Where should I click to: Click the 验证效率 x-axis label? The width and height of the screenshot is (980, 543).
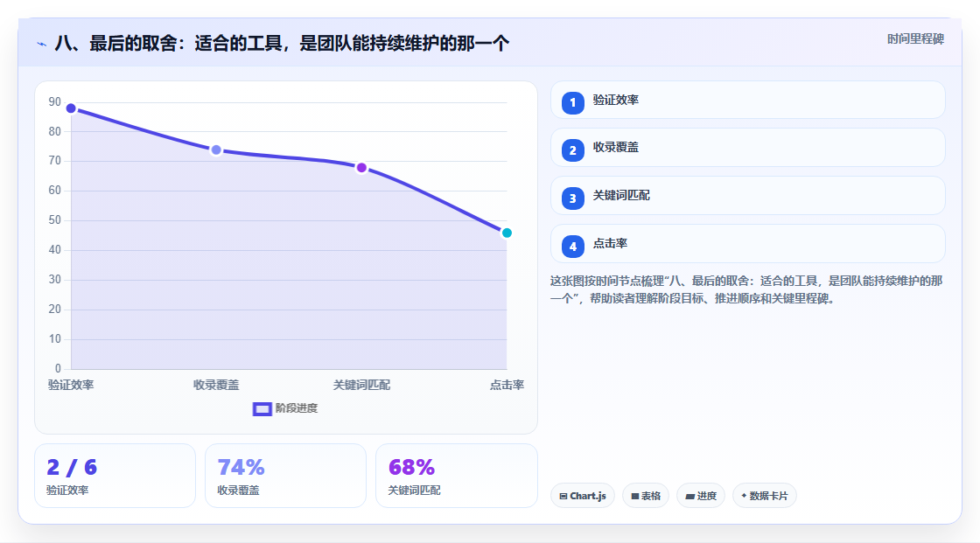71,385
